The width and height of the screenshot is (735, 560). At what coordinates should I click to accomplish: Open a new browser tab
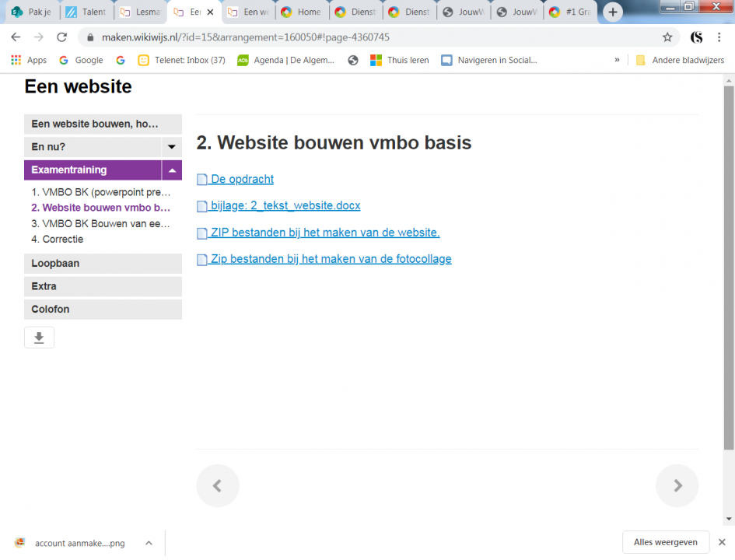click(x=613, y=12)
